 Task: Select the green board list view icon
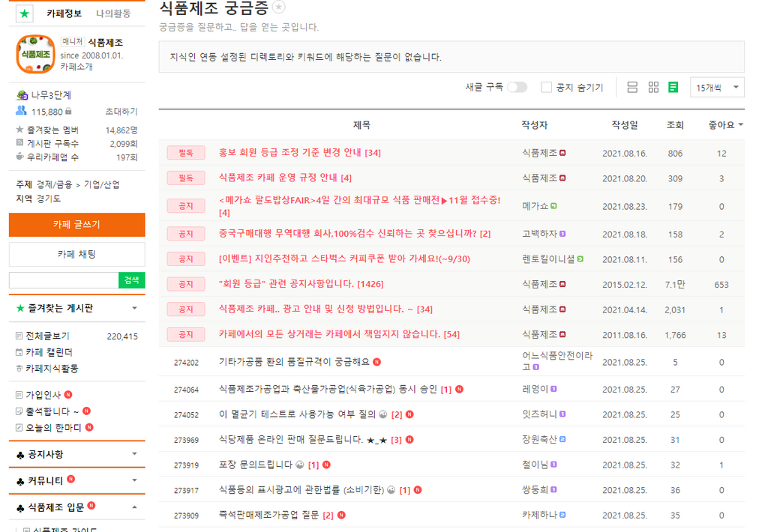tap(673, 87)
